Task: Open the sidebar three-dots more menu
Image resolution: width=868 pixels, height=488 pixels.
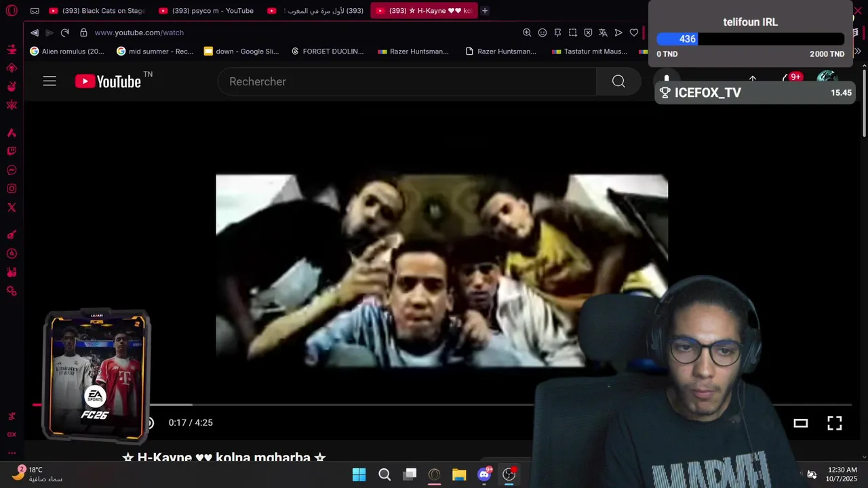Action: pyautogui.click(x=12, y=453)
